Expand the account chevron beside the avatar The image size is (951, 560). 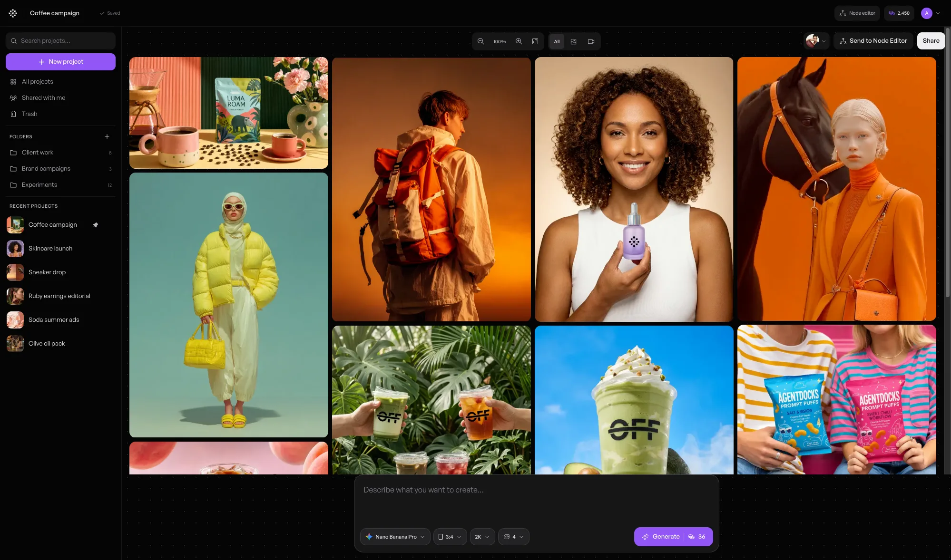(938, 13)
